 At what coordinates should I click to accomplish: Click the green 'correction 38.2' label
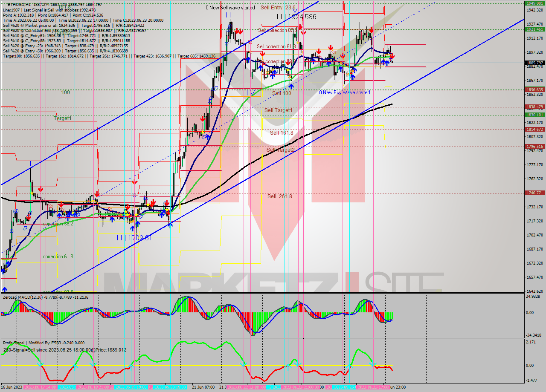(58, 224)
